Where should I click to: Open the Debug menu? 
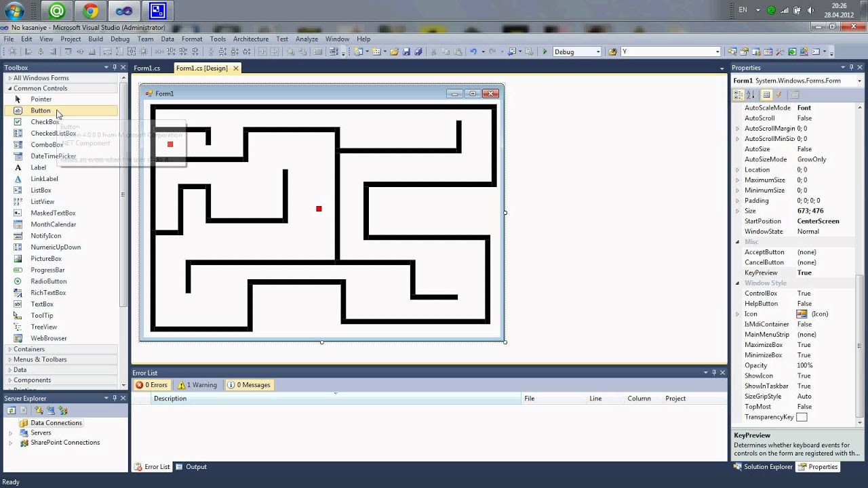click(x=120, y=39)
